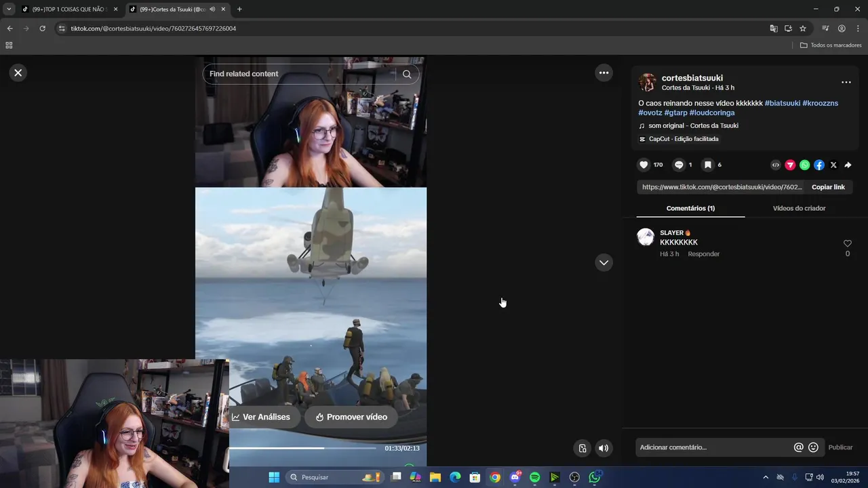Open the cortesbiatsuuki profile name
This screenshot has width=868, height=488.
click(x=692, y=78)
